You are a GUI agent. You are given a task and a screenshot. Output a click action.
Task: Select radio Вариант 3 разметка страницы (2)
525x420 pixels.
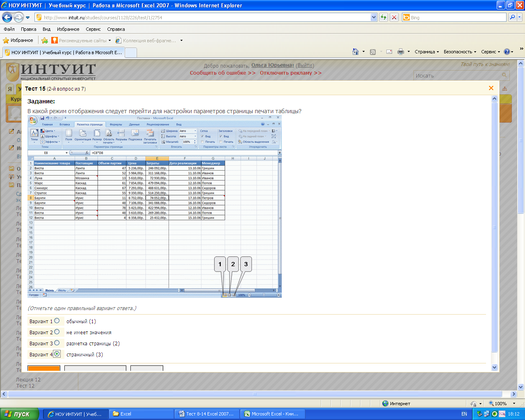[x=57, y=343]
